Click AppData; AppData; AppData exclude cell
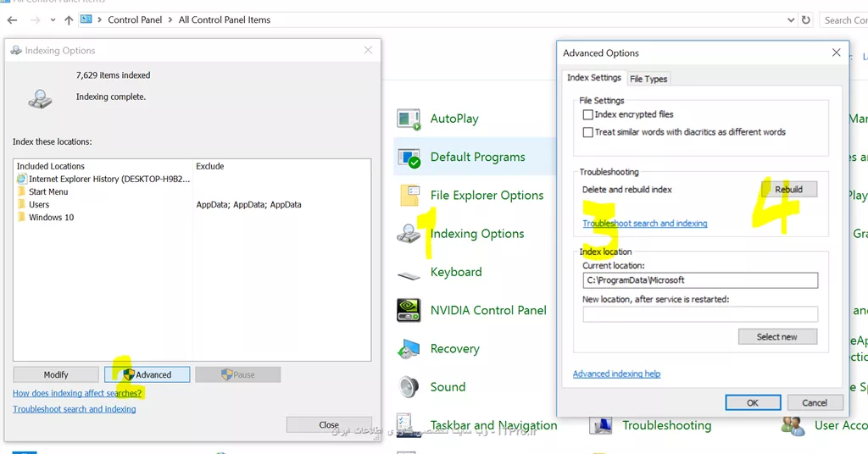868x454 pixels. pos(248,205)
